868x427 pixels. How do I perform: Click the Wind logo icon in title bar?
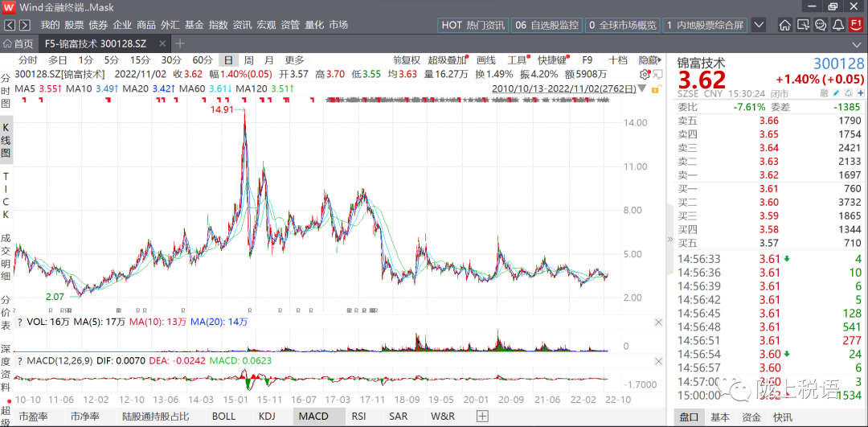9,7
